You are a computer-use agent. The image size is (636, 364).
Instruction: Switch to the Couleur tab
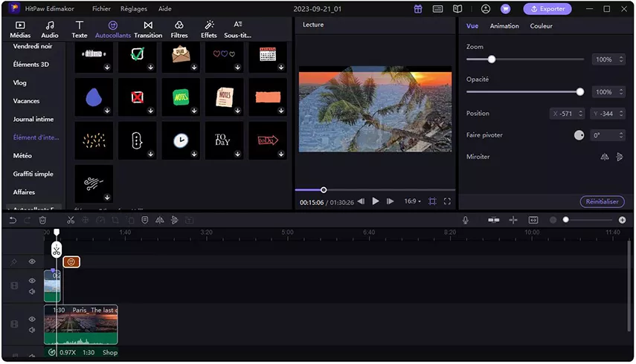(541, 26)
